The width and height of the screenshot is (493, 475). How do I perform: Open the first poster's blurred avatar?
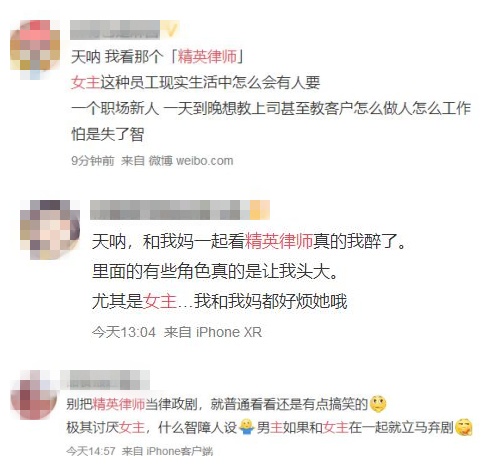coord(35,49)
